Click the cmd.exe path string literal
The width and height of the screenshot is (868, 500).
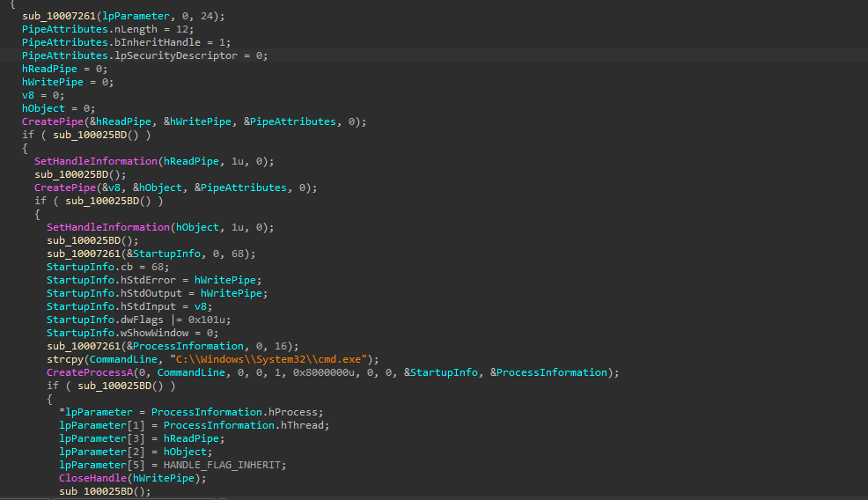point(268,359)
